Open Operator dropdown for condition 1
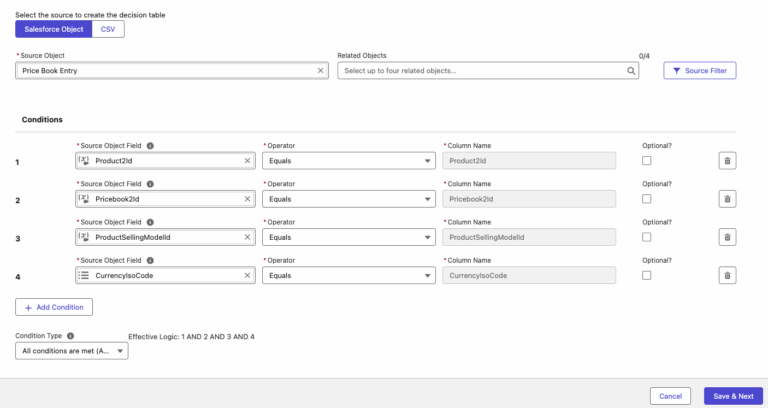The height and width of the screenshot is (408, 768). point(348,161)
